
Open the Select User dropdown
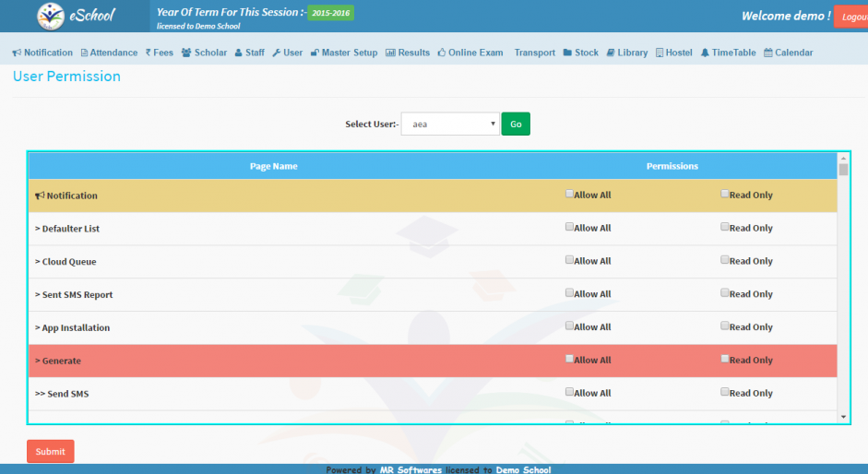click(450, 124)
